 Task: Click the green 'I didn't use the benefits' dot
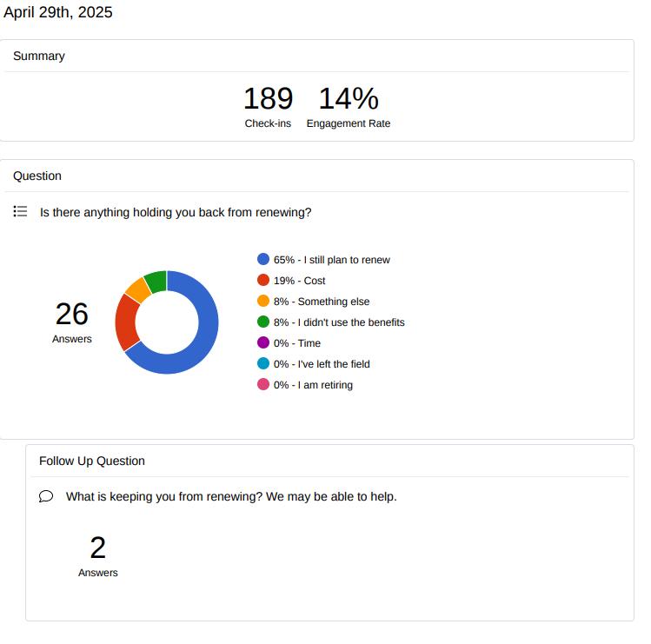[263, 322]
